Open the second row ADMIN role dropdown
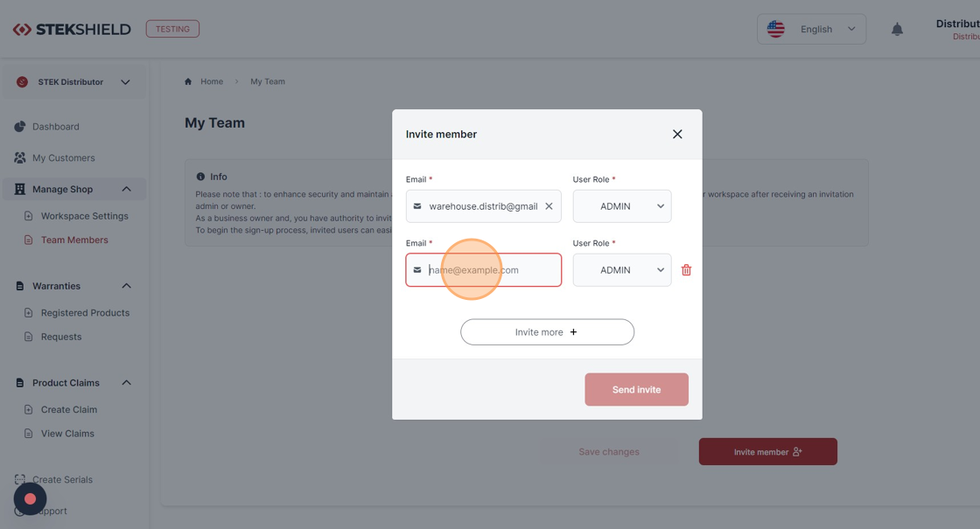The image size is (980, 529). pos(622,270)
